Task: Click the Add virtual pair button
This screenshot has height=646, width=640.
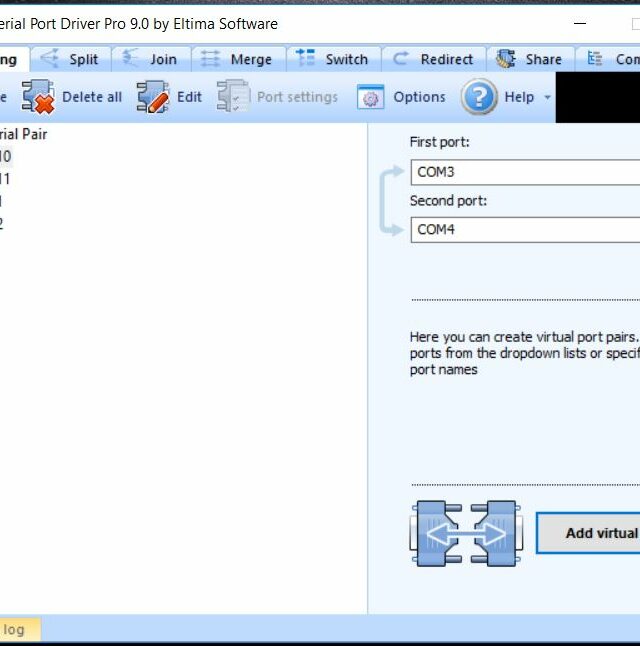Action: coord(588,533)
